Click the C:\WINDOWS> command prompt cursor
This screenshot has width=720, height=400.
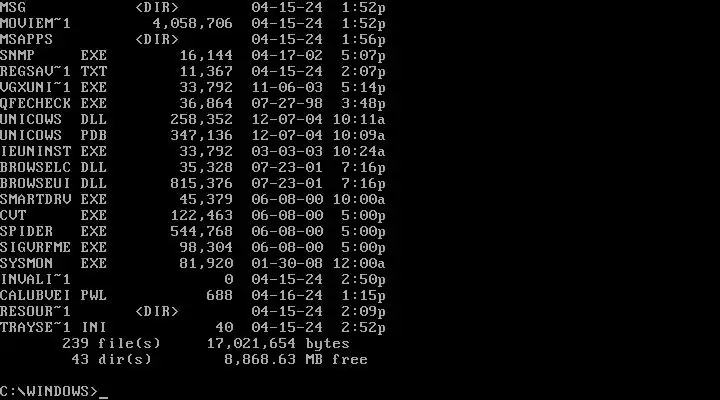tap(104, 392)
